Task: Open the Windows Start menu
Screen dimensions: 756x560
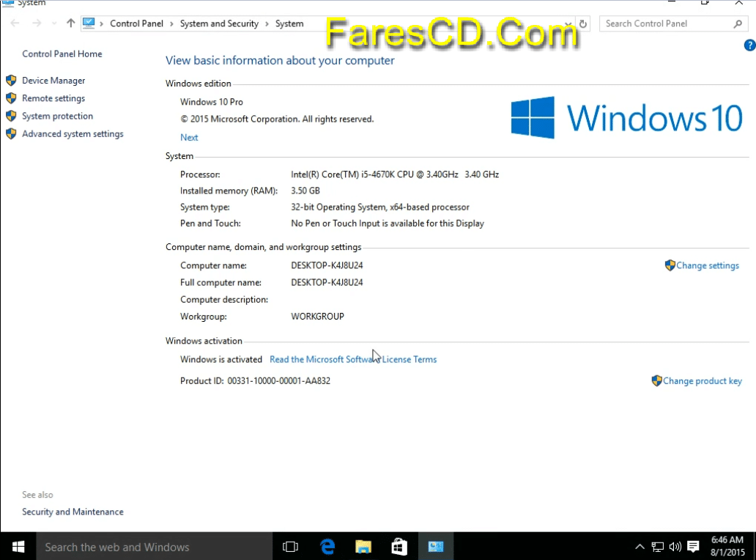Action: [18, 547]
